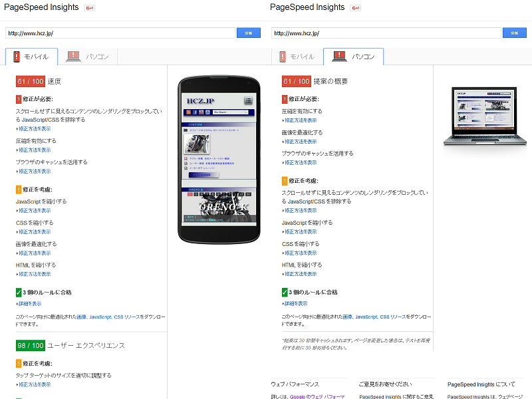Expand 修正方法を表示 under mobile 画像を最適化する

(x=35, y=253)
